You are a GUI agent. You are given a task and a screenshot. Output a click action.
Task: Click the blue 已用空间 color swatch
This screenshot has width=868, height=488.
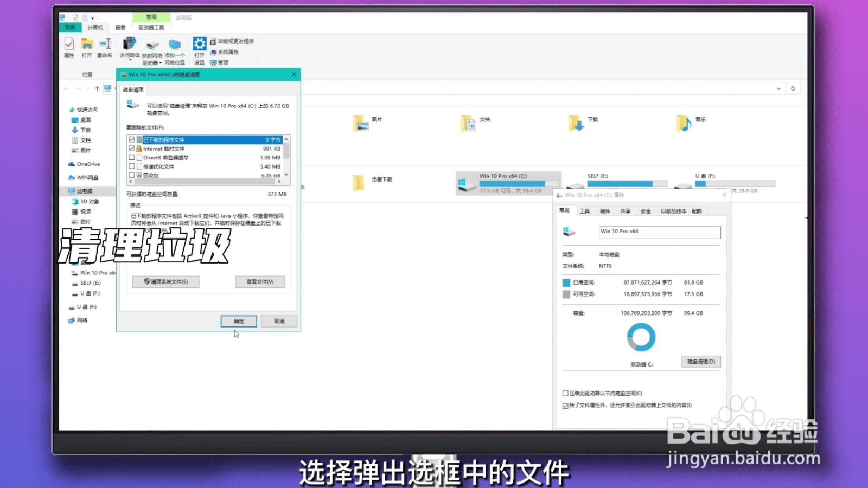(566, 282)
